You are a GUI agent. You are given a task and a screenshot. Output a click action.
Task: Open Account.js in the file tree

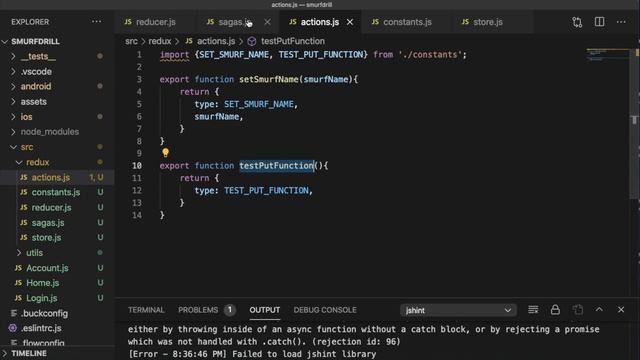click(47, 268)
